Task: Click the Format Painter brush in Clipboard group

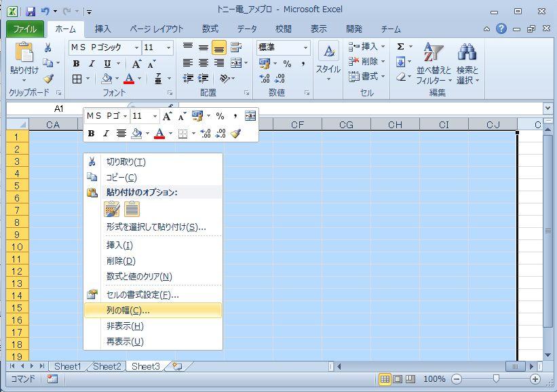Action: (x=48, y=79)
